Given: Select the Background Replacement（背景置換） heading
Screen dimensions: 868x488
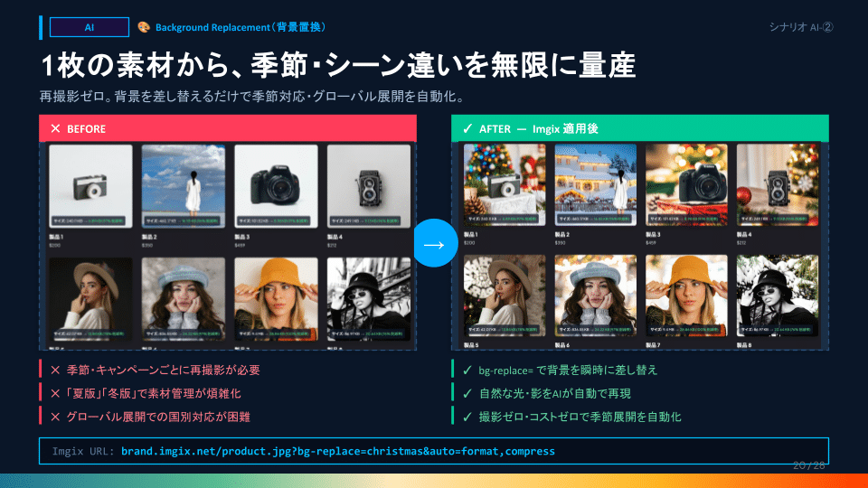Looking at the screenshot, I should pos(241,27).
